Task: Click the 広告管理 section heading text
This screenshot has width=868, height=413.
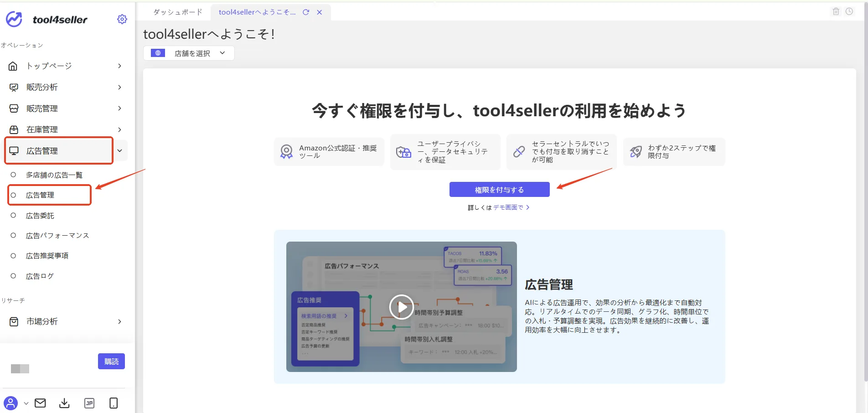Action: (x=549, y=285)
